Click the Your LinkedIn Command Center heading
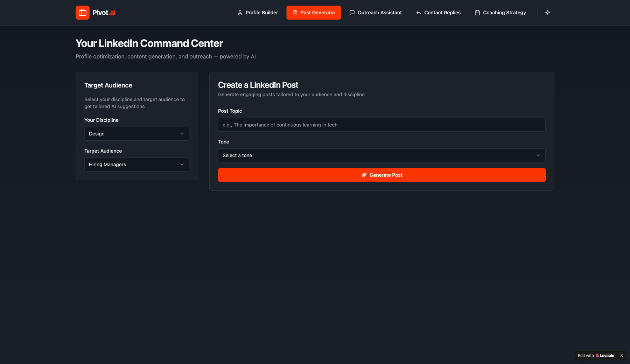The image size is (630, 364). point(149,43)
